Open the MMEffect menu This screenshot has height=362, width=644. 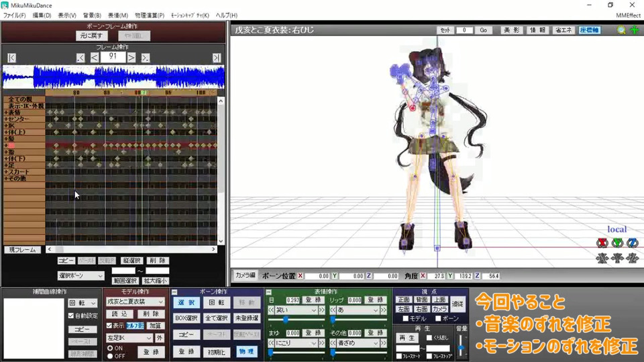click(x=628, y=15)
